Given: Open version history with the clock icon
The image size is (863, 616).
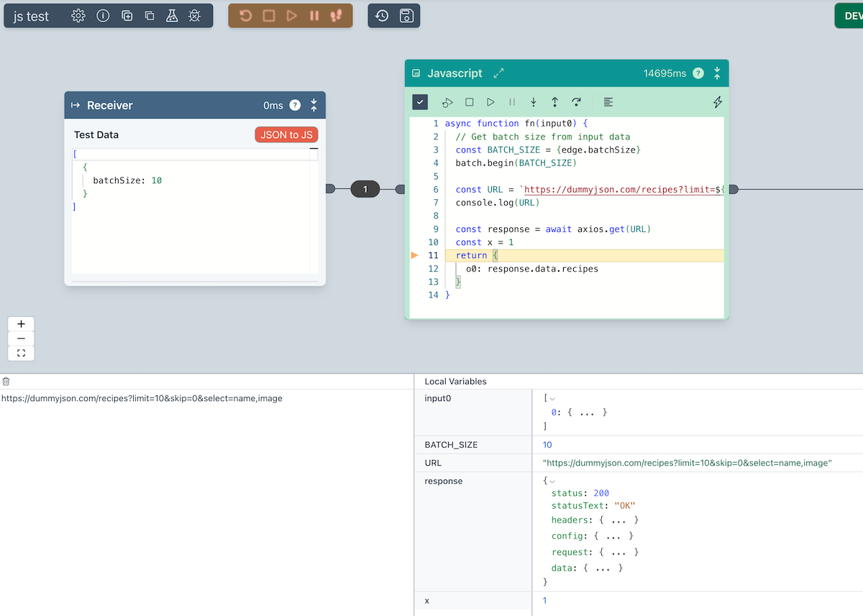Looking at the screenshot, I should pos(383,15).
